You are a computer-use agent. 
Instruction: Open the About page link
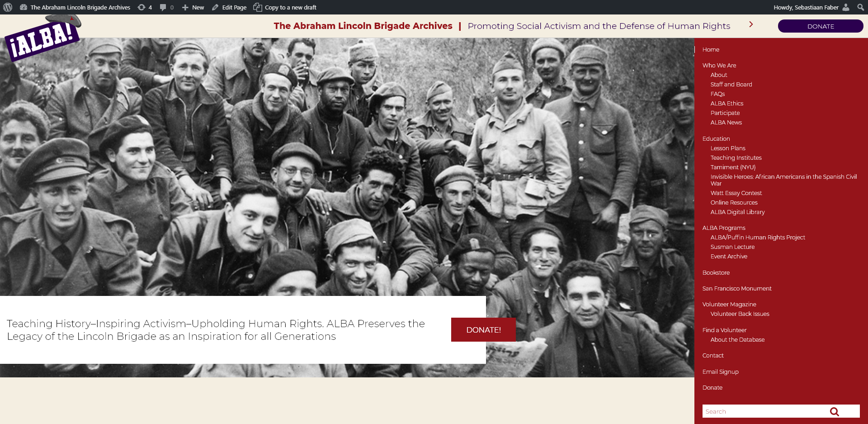pos(719,75)
